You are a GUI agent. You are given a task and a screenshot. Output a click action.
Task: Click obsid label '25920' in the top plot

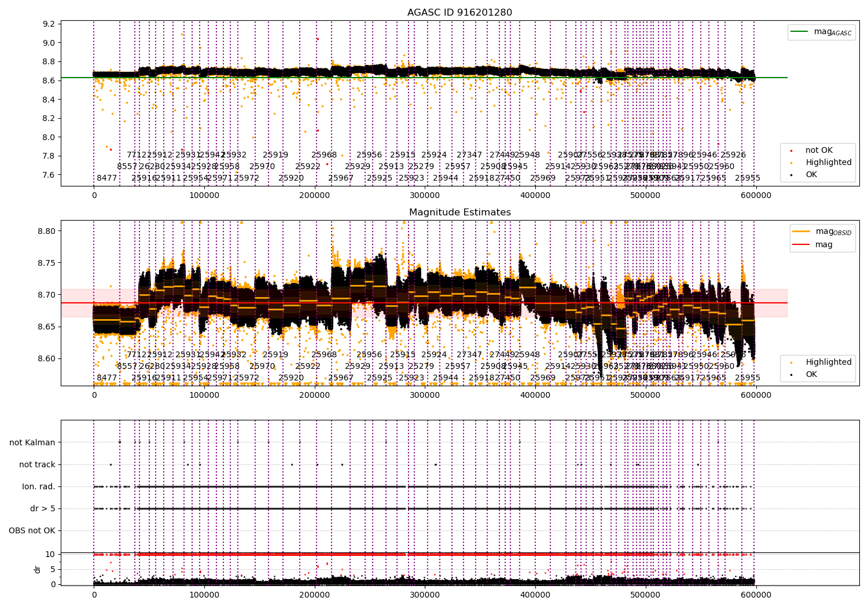[x=291, y=178]
